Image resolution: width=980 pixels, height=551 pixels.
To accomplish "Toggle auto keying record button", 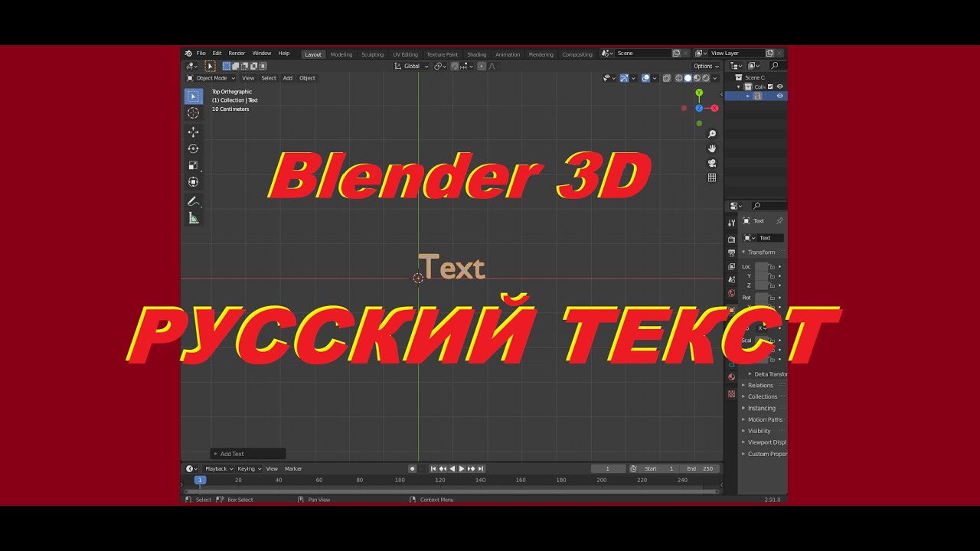I will 413,469.
